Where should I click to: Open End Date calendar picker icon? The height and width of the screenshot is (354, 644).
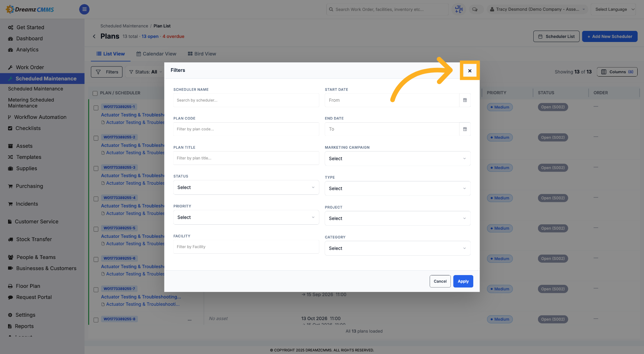465,129
